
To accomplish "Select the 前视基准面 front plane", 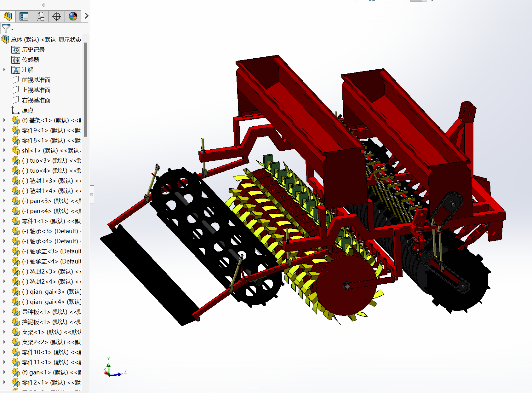I will pos(36,80).
